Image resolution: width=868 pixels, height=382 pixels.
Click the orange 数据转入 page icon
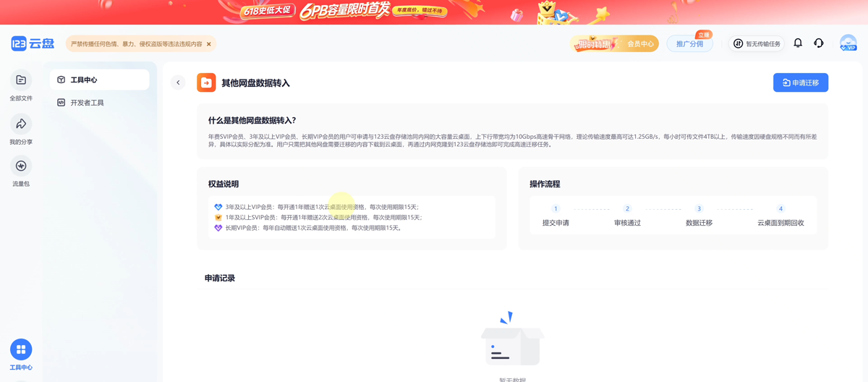(206, 82)
